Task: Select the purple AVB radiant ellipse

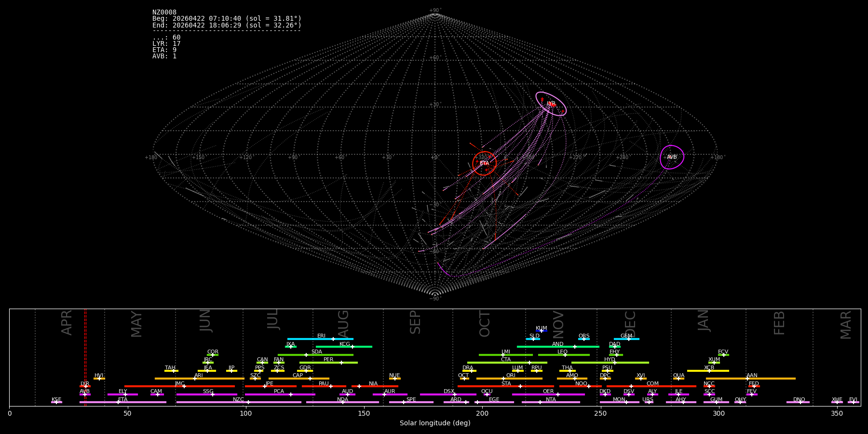Action: point(672,157)
